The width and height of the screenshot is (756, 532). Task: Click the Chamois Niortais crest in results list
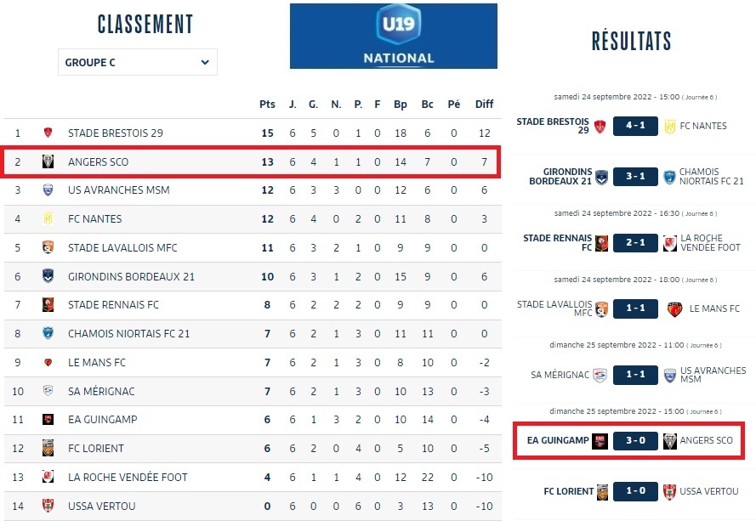coord(670,177)
